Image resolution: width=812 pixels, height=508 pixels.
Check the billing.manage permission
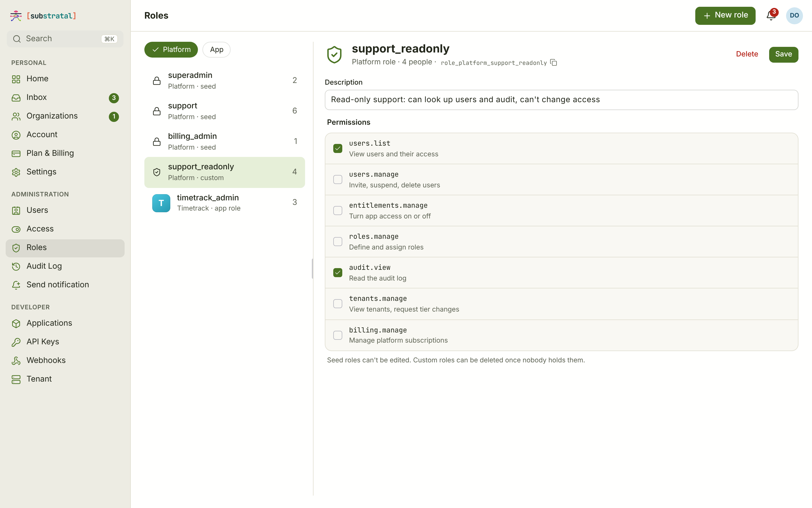point(337,335)
